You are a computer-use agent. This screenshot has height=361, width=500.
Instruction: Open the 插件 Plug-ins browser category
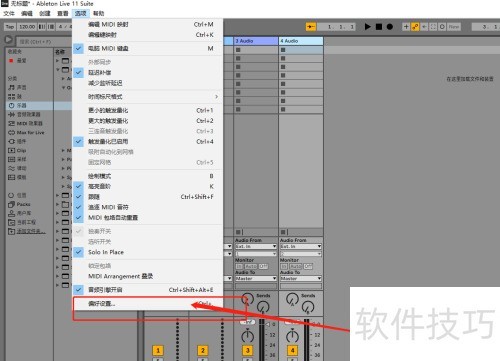click(17, 141)
